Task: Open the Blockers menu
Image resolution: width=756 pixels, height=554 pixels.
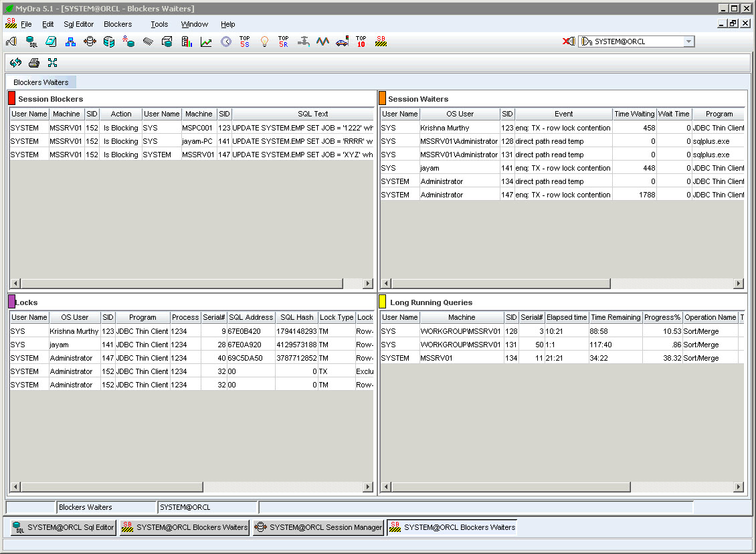Action: coord(118,24)
